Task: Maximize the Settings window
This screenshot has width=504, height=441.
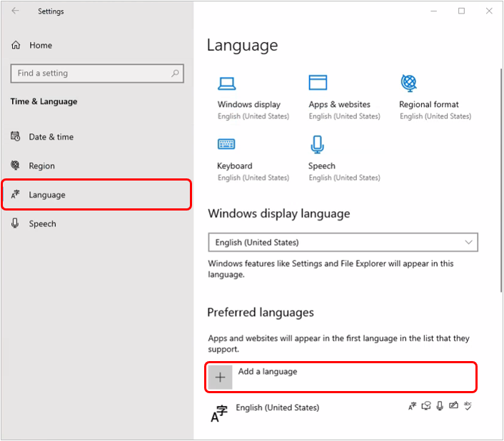Action: [461, 11]
